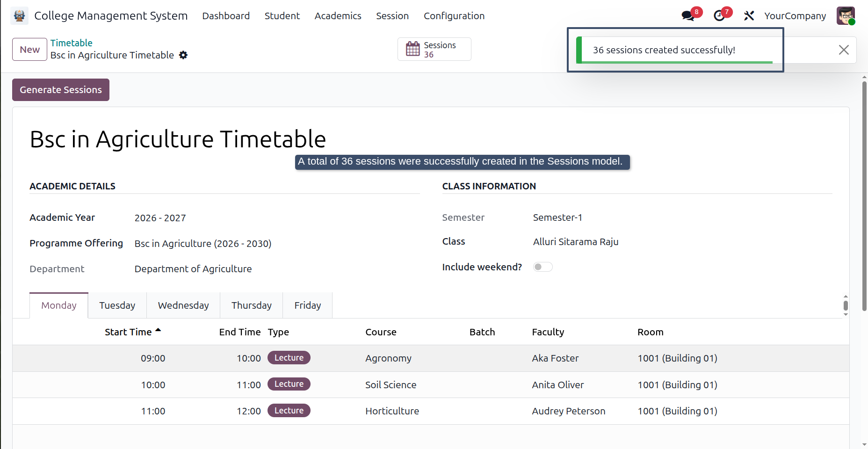This screenshot has width=868, height=449.
Task: Click the Soil Science course cell
Action: [391, 385]
